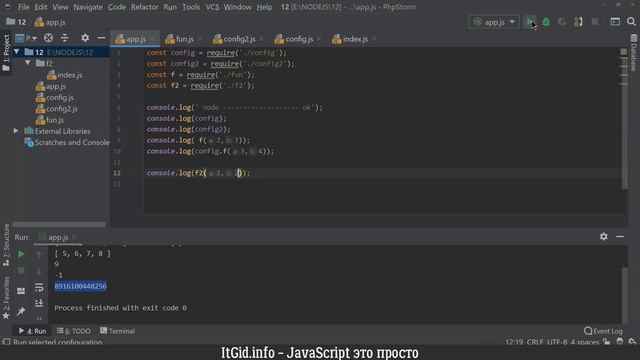Select index.js in project tree
The height and width of the screenshot is (360, 640).
pyautogui.click(x=64, y=75)
